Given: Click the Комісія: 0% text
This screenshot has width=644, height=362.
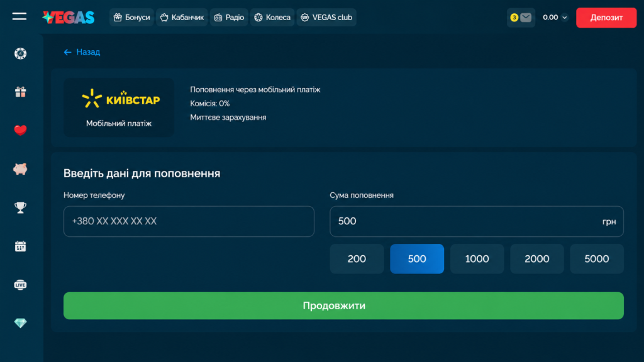Looking at the screenshot, I should point(210,104).
